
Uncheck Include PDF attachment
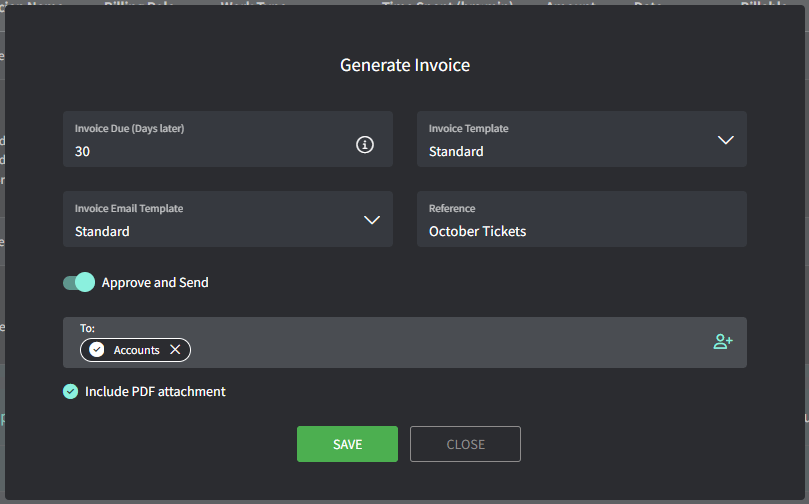coord(71,392)
